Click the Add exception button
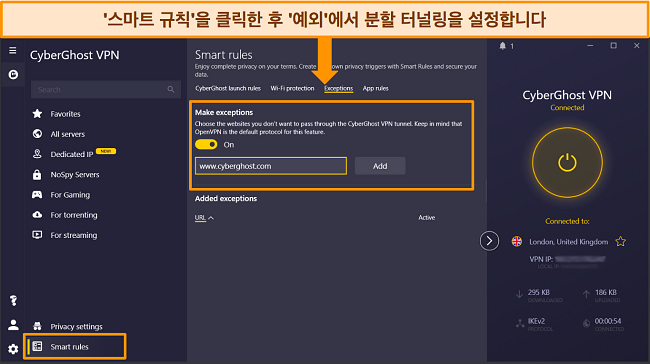 point(380,166)
